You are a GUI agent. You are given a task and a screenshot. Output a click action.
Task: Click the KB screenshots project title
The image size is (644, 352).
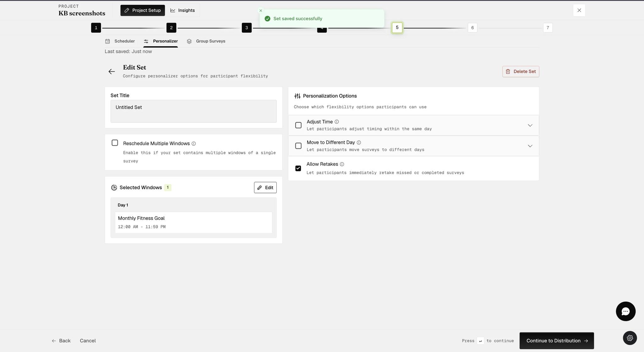(82, 13)
